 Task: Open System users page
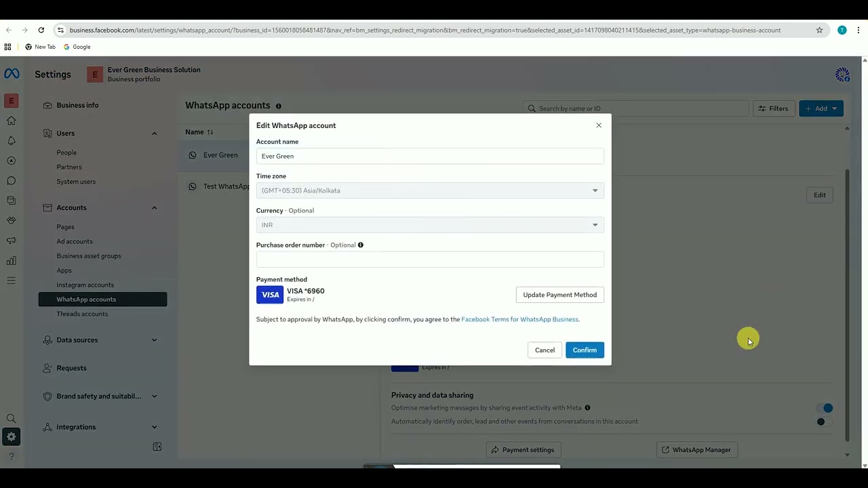pyautogui.click(x=76, y=182)
